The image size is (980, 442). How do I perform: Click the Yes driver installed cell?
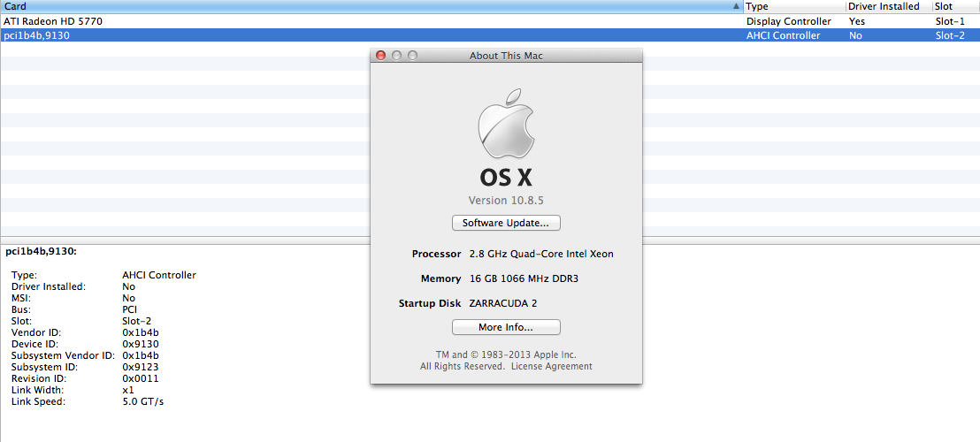click(857, 21)
